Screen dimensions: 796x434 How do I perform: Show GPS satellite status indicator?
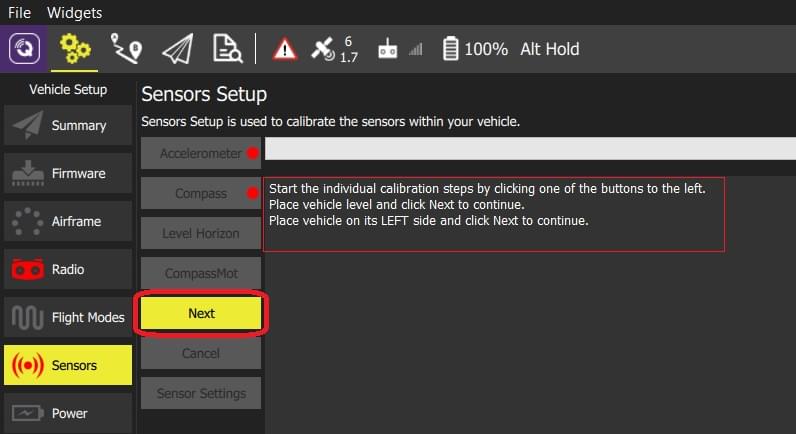coord(335,49)
